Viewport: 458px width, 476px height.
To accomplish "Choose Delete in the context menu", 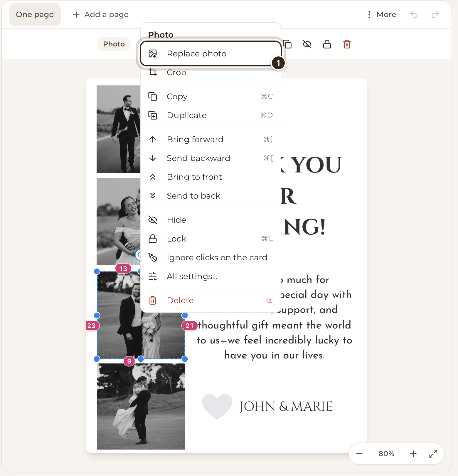I will (x=211, y=300).
